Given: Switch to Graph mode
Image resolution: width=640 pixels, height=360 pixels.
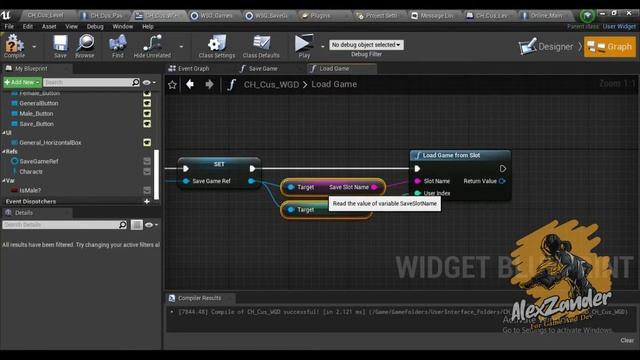Looking at the screenshot, I should [610, 47].
